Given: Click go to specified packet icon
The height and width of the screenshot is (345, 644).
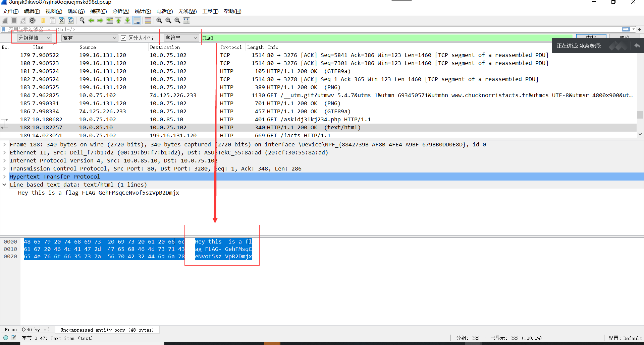Looking at the screenshot, I should (x=109, y=20).
